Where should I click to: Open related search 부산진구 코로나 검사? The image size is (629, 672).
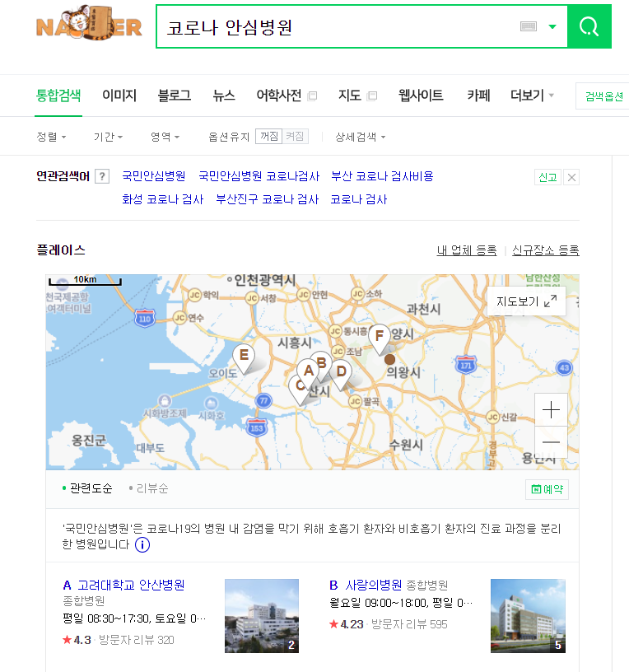pos(268,199)
